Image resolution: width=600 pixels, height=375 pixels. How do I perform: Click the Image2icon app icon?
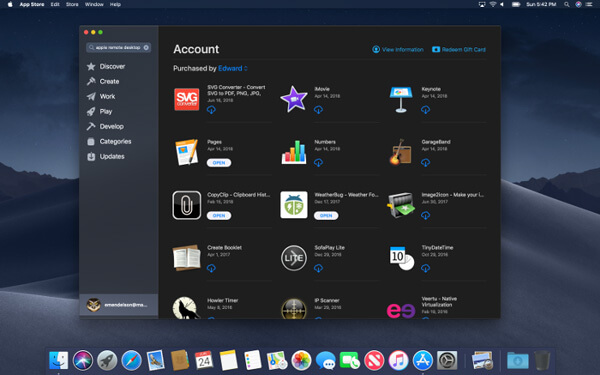coord(401,205)
